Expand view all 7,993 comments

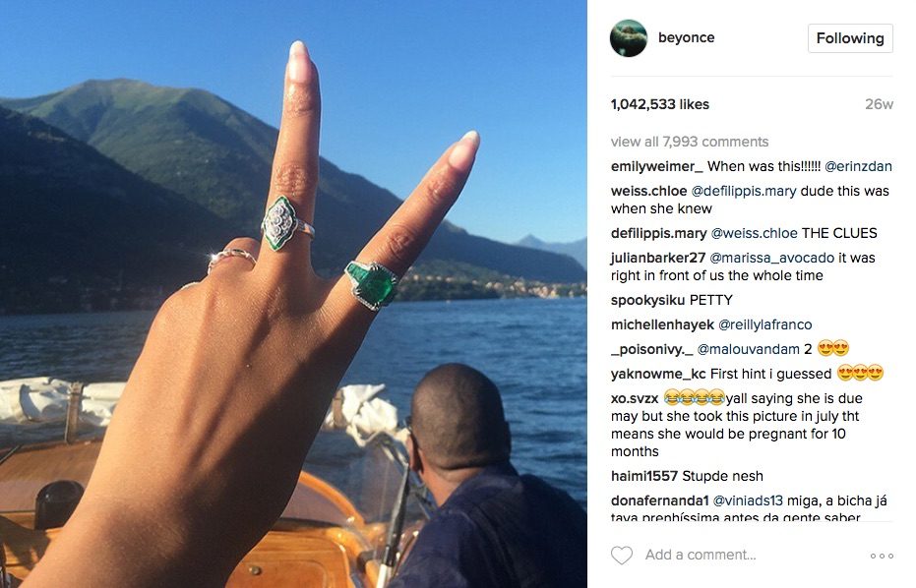click(x=690, y=142)
